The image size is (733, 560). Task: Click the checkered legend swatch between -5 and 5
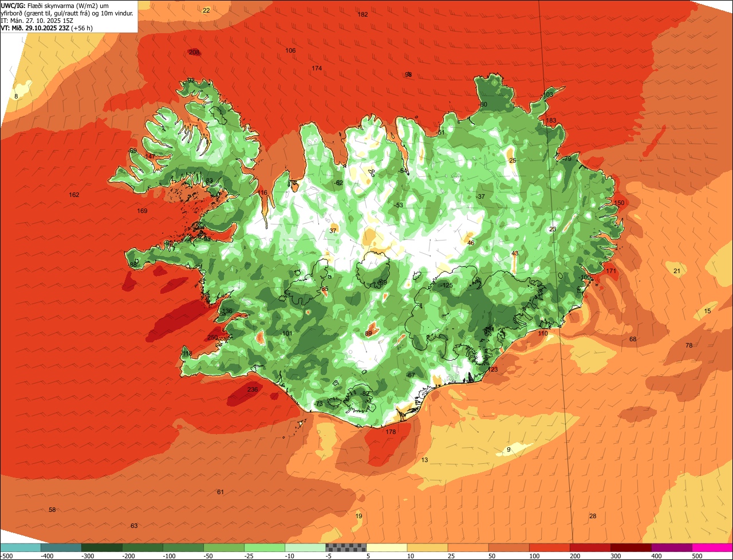[x=346, y=547]
